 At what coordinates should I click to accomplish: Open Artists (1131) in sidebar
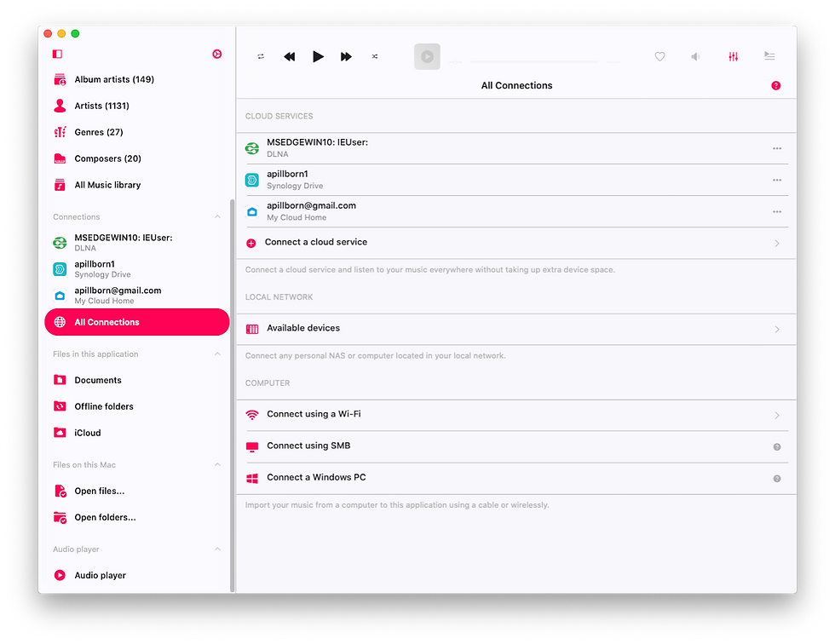[137, 106]
